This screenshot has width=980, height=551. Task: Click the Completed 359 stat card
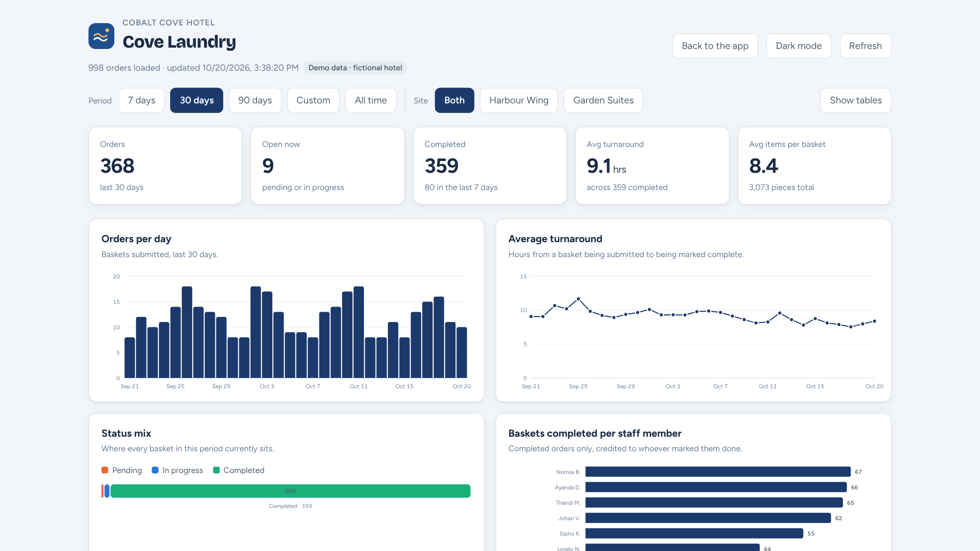[490, 166]
